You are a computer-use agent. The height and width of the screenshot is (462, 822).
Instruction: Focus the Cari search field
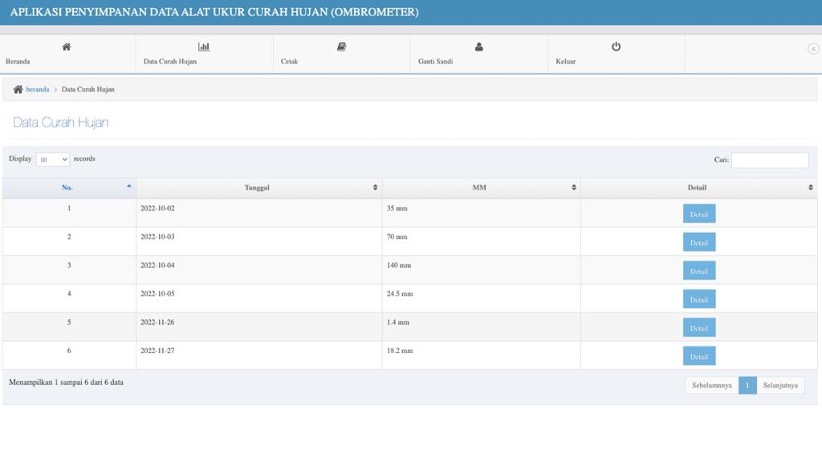[x=770, y=160]
